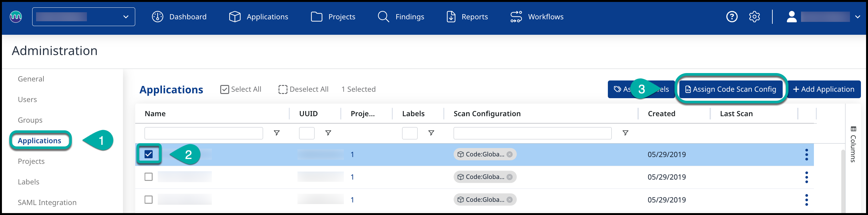Remove the Code:Globa... tag in second row

click(509, 177)
